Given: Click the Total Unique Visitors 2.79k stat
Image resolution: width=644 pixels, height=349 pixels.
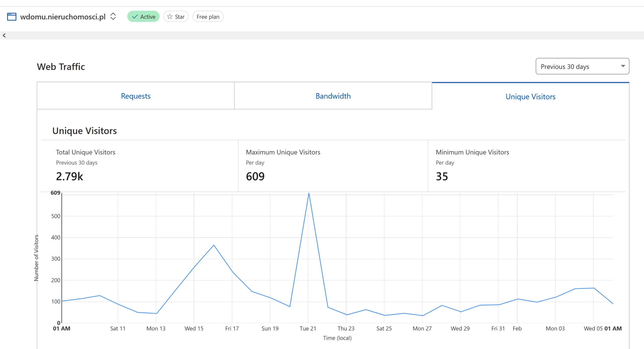Looking at the screenshot, I should click(69, 176).
